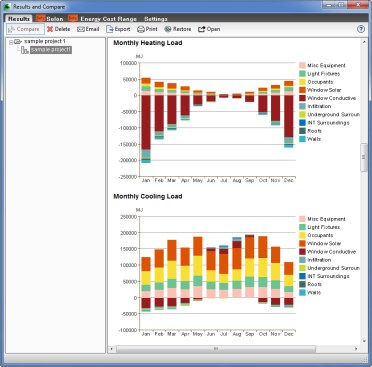Collapse the sample project 1 tree node
Viewport: 372px width, 367px height.
pyautogui.click(x=11, y=42)
